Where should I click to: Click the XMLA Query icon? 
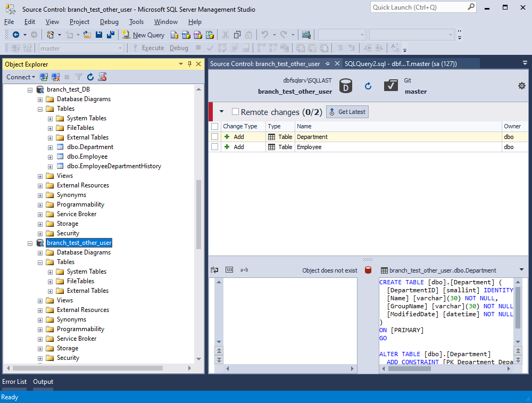[210, 35]
